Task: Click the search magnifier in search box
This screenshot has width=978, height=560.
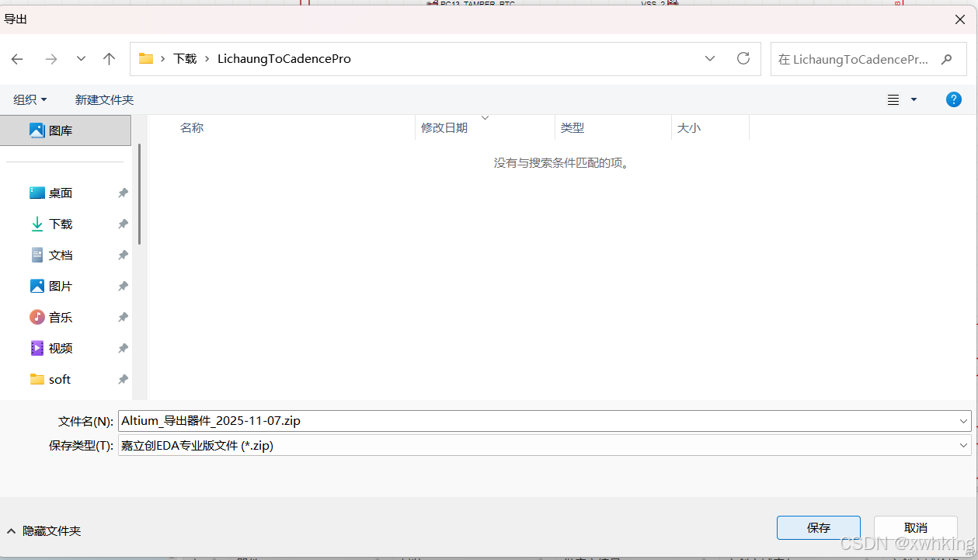Action: tap(946, 59)
